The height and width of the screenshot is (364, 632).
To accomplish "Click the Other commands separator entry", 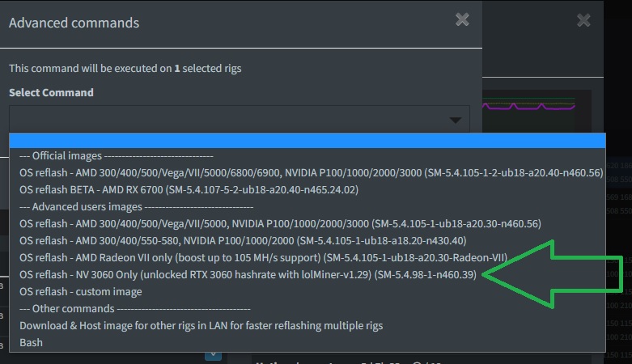I will (x=308, y=308).
